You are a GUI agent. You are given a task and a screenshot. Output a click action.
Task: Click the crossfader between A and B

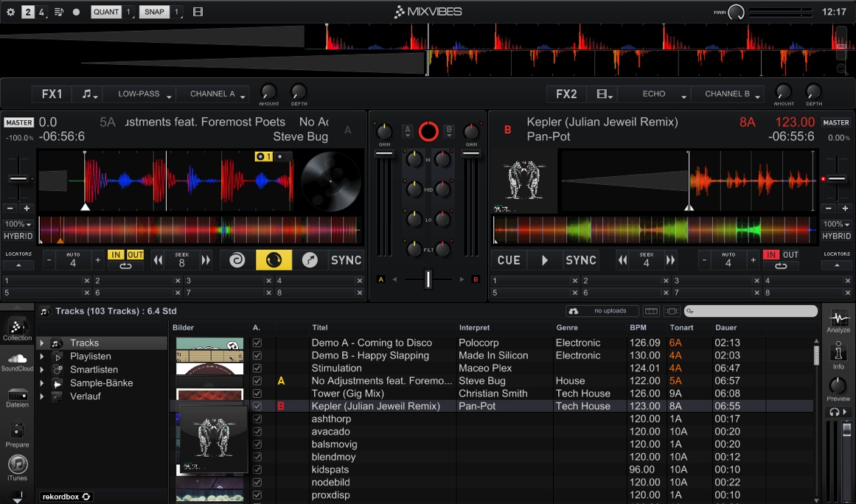click(x=428, y=279)
